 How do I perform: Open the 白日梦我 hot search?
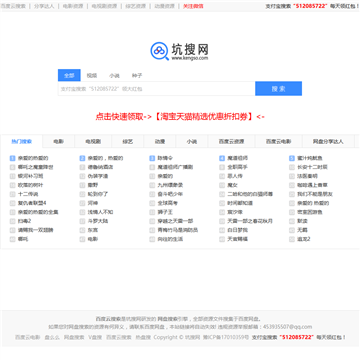[238, 230]
